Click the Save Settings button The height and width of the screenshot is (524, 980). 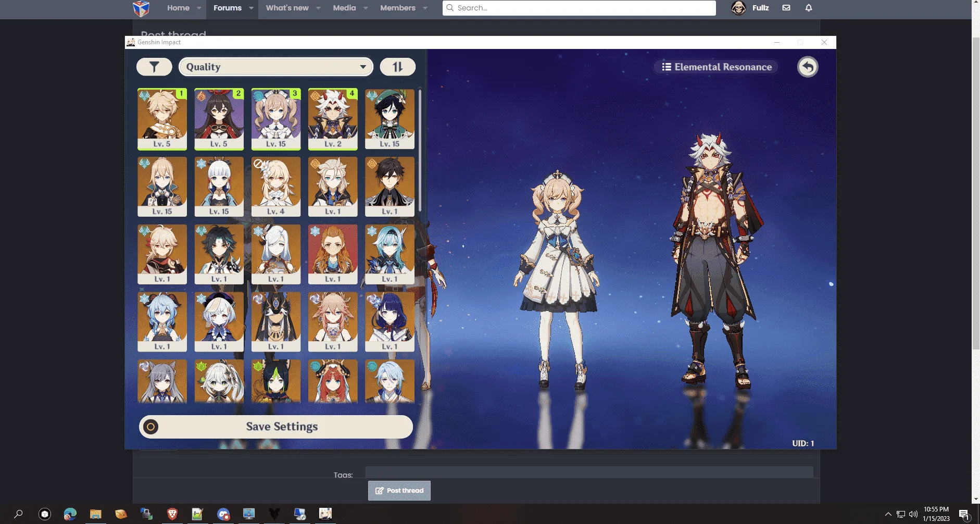pos(276,427)
